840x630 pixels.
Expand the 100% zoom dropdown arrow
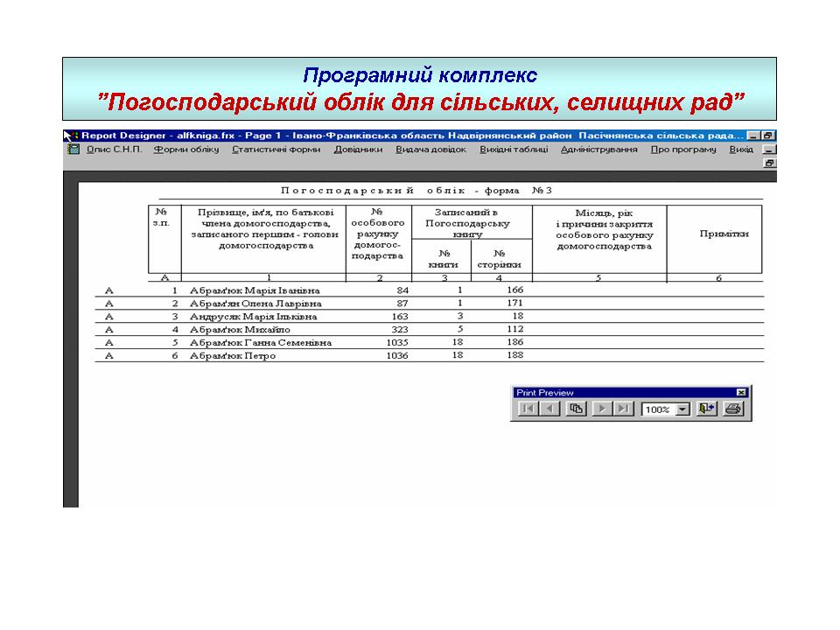pos(682,409)
